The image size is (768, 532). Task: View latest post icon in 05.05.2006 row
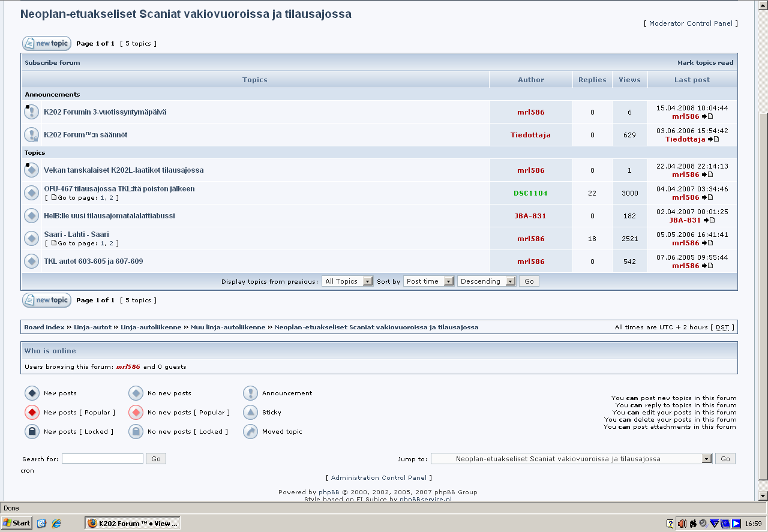click(707, 244)
